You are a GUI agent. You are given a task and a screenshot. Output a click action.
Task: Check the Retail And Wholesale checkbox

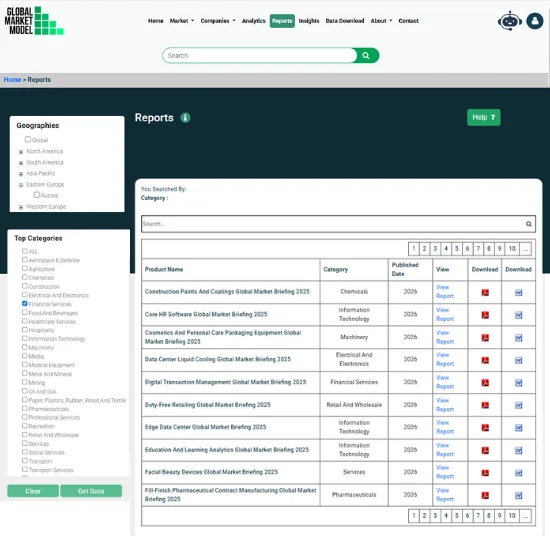25,434
